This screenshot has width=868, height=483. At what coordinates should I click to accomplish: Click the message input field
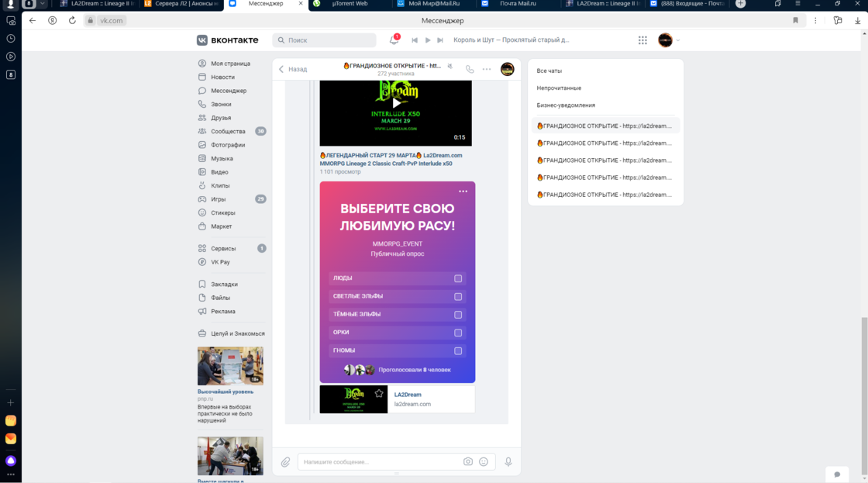pos(380,462)
